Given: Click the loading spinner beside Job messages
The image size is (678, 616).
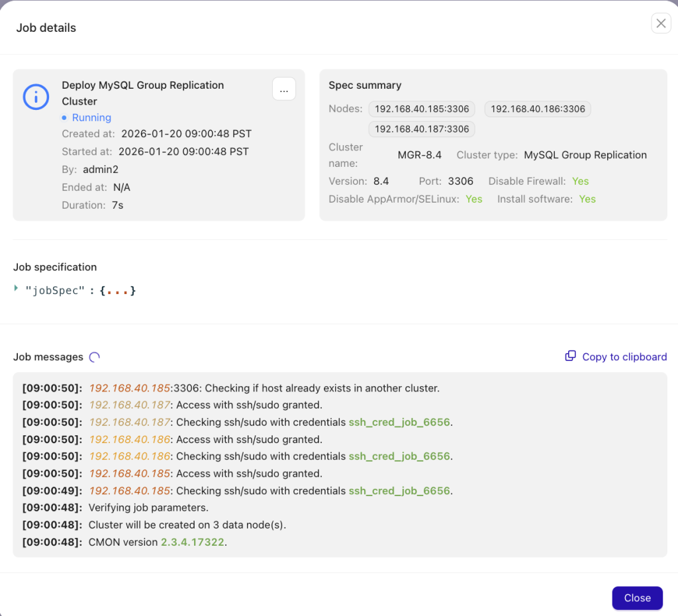Looking at the screenshot, I should tap(95, 357).
